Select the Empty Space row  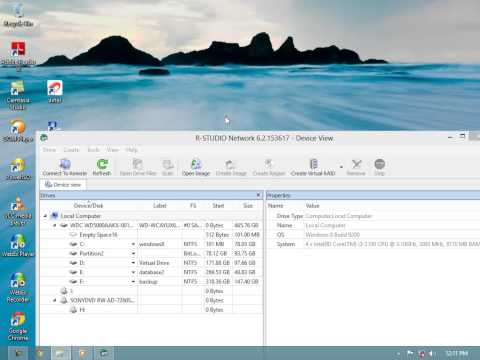(151, 235)
